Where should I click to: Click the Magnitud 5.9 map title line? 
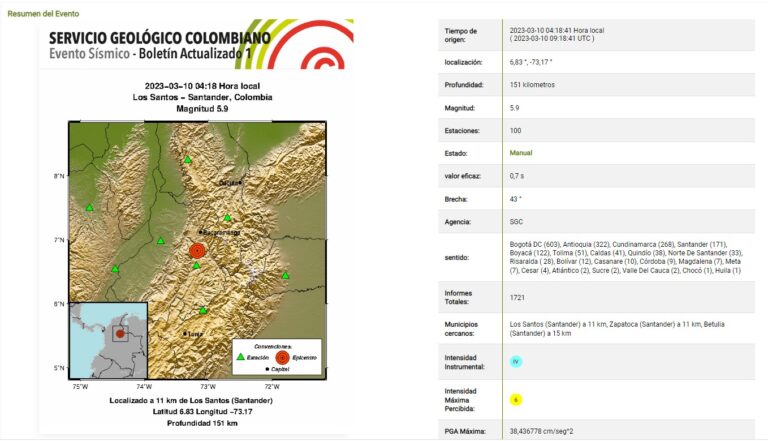pos(202,109)
